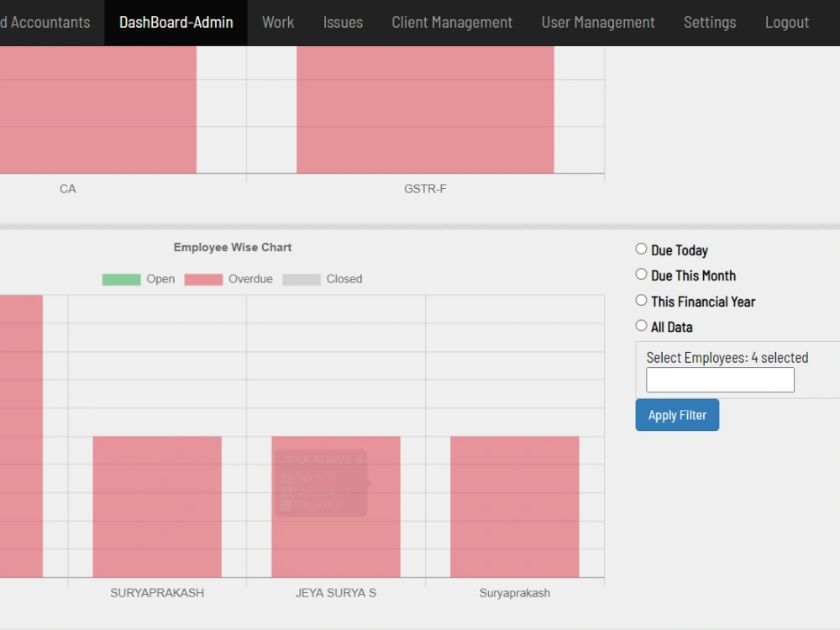Screen dimensions: 840x630
Task: Navigate to Client Management
Action: (452, 23)
